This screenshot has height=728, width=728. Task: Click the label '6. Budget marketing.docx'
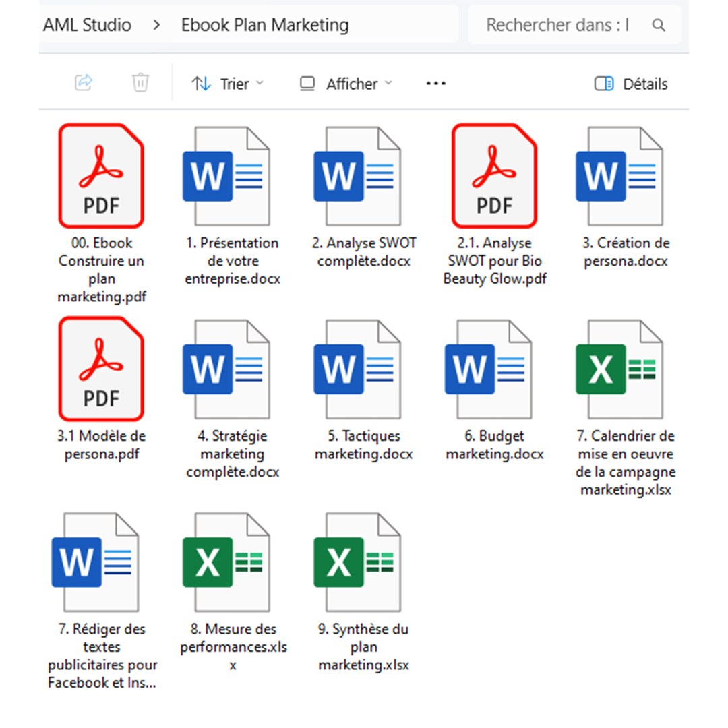pos(495,445)
